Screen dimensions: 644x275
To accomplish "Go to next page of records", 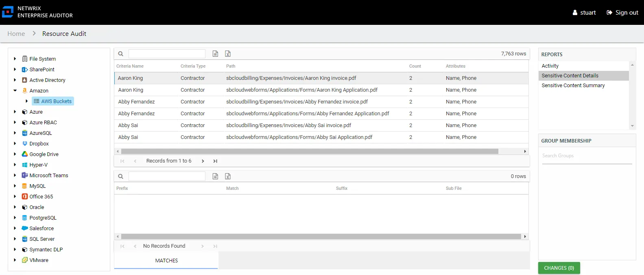I will (203, 161).
